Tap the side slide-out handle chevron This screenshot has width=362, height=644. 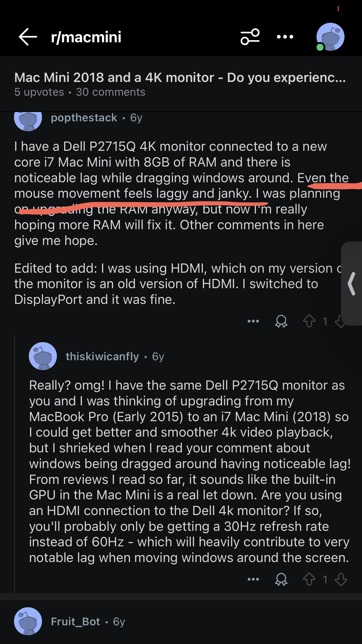[x=352, y=283]
